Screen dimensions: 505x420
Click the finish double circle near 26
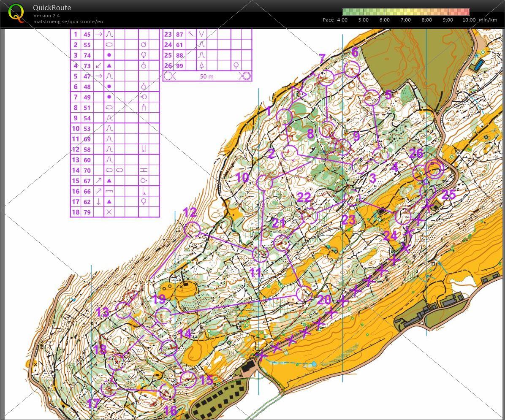click(434, 170)
